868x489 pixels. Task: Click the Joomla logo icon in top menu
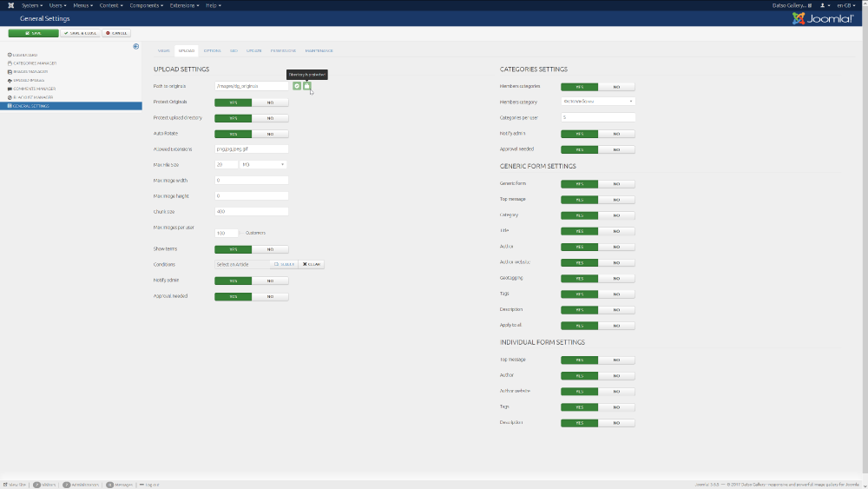tap(10, 5)
